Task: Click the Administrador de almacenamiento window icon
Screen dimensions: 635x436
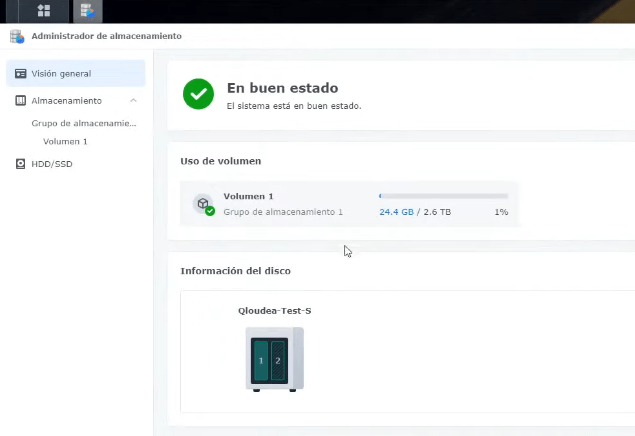Action: tap(17, 36)
